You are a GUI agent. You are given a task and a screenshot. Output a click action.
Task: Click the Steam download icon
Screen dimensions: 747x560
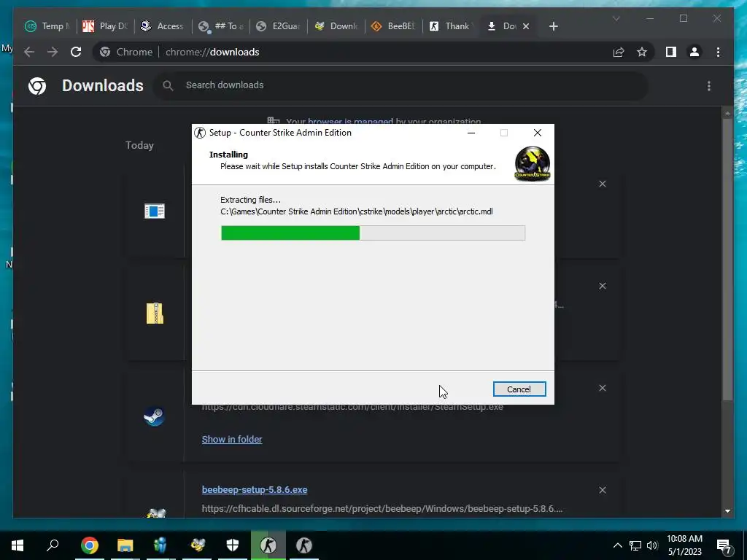click(x=155, y=416)
